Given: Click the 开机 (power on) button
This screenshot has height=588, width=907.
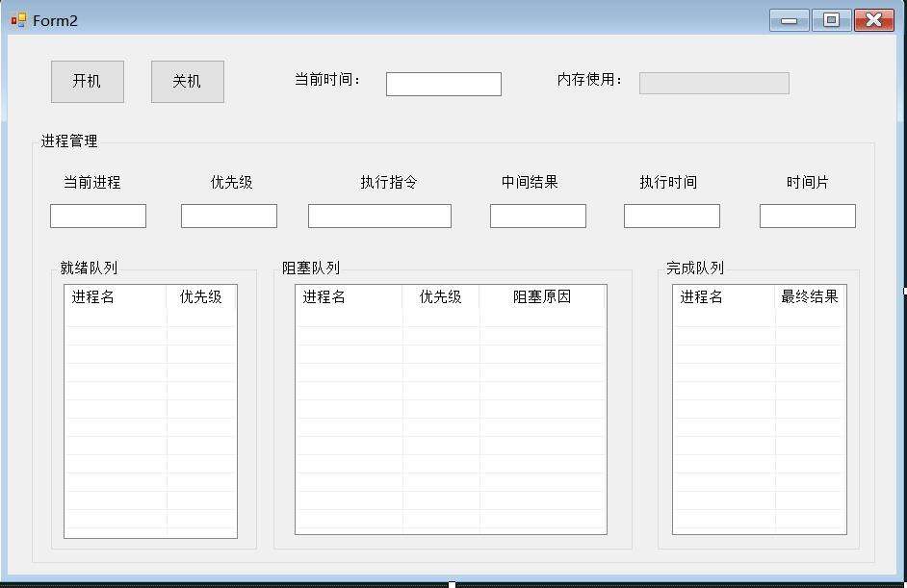Looking at the screenshot, I should pos(87,81).
